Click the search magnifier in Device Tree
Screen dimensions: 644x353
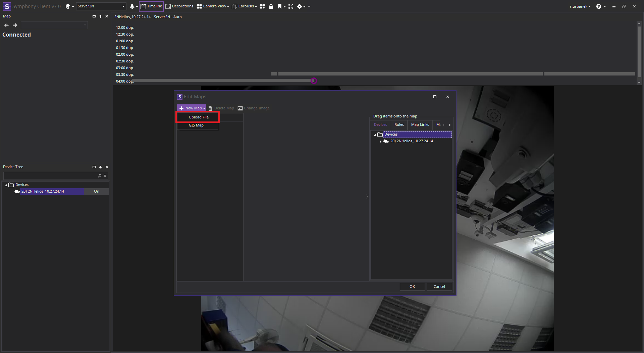[100, 176]
